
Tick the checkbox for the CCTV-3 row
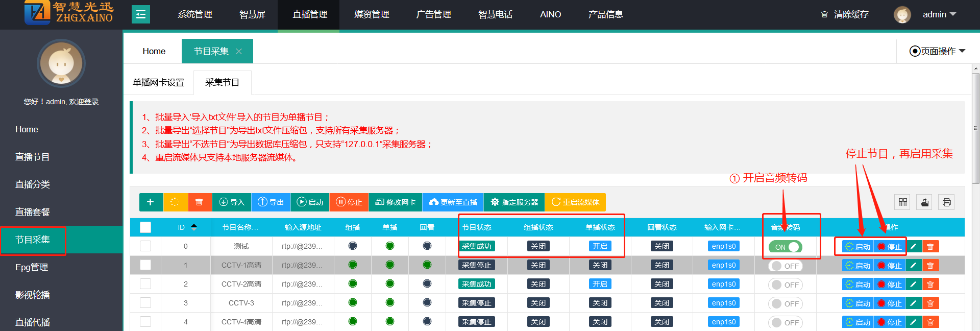pos(145,303)
